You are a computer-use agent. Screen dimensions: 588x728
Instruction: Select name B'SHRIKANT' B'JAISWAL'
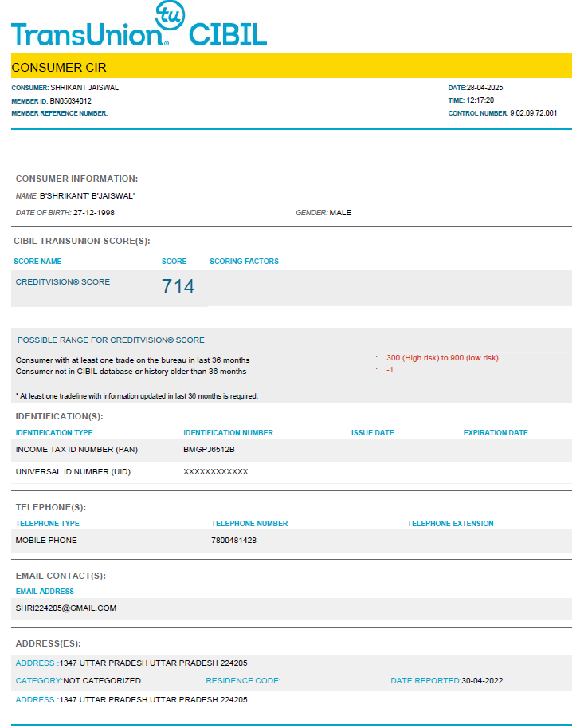coord(88,196)
